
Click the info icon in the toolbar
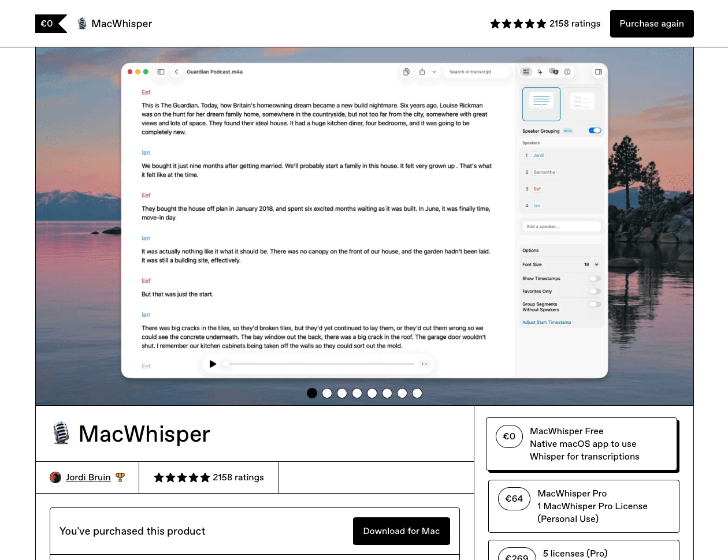point(567,72)
